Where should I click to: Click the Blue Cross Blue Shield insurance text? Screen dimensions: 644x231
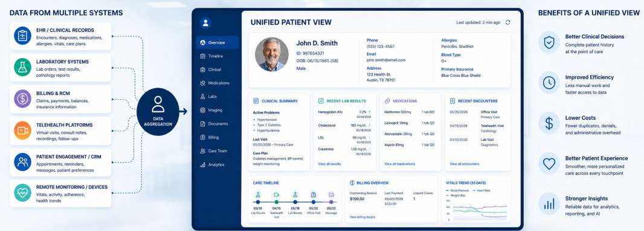point(460,76)
